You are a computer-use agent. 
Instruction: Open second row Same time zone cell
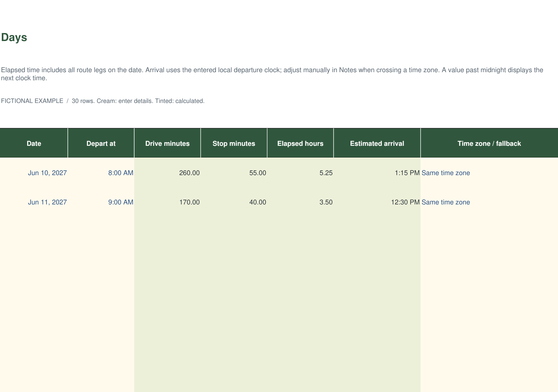pos(489,202)
